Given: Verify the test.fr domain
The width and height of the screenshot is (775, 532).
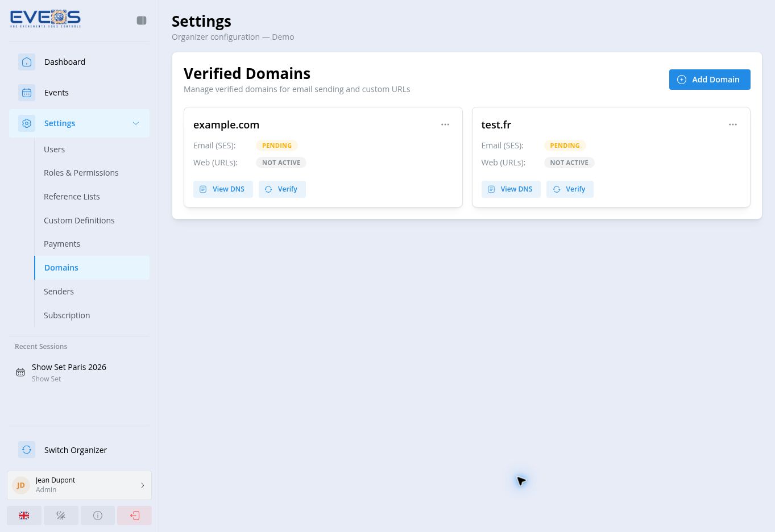Looking at the screenshot, I should [570, 189].
